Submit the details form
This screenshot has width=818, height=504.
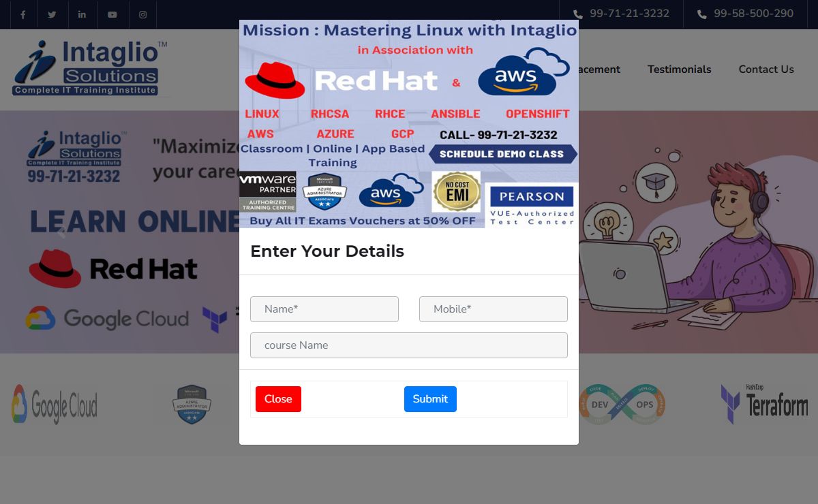[x=430, y=399]
